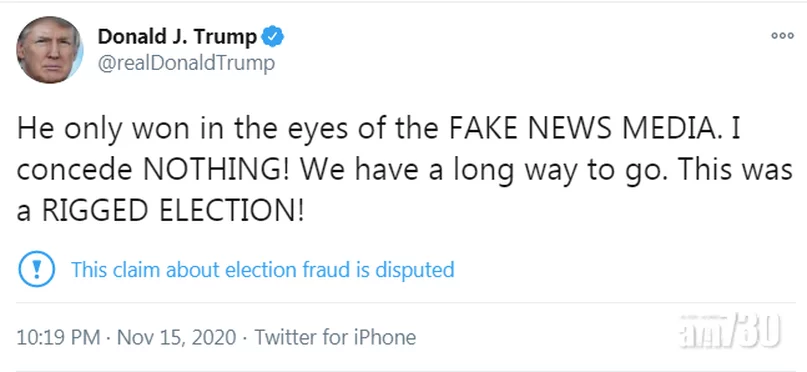Visit the @realDonaldTrump handle link
This screenshot has width=807, height=372.
pyautogui.click(x=186, y=64)
